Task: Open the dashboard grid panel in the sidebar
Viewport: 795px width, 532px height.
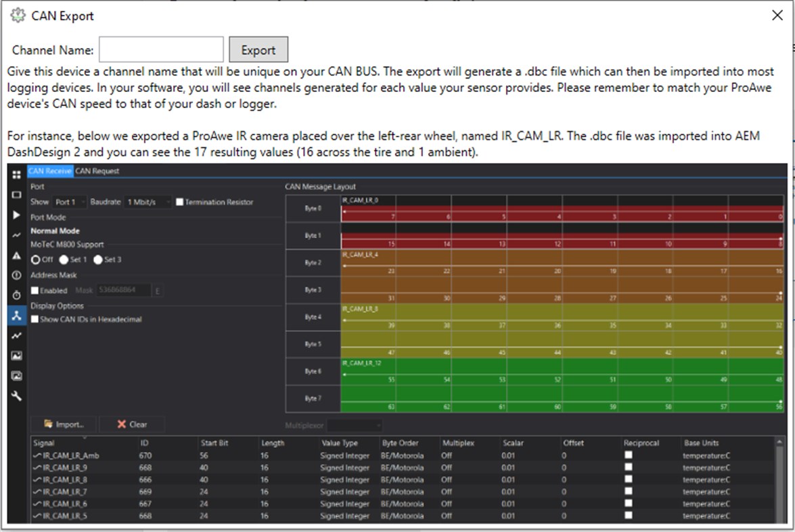Action: (x=16, y=176)
